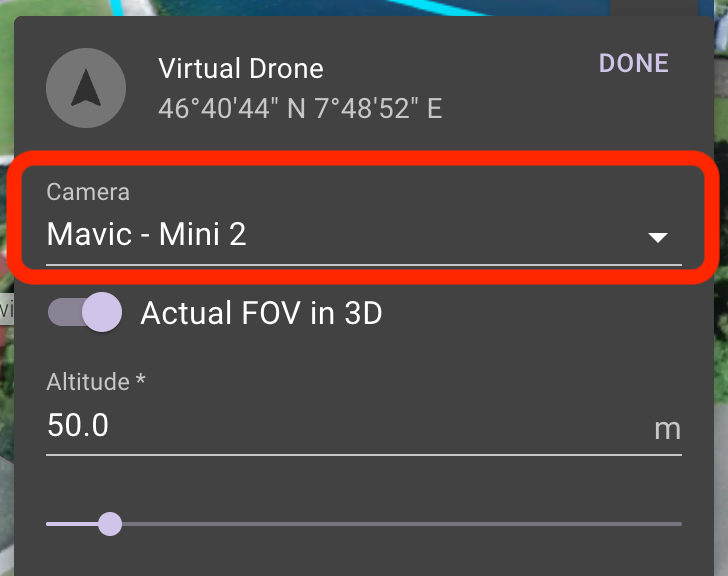Screen dimensions: 728x576
Task: Click the Actual FOV in 3D label
Action: [x=261, y=313]
